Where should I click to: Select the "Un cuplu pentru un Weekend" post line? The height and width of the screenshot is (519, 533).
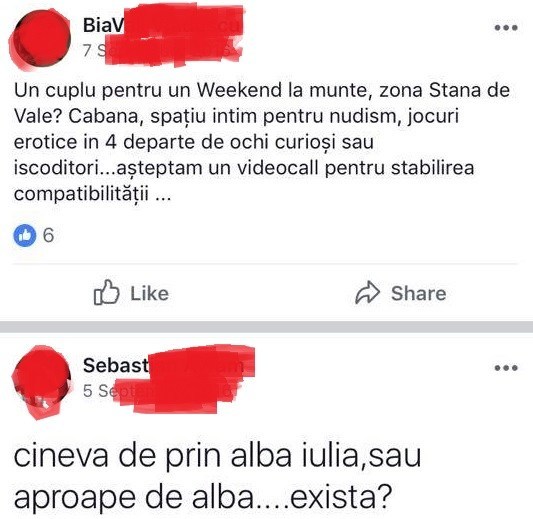point(262,90)
